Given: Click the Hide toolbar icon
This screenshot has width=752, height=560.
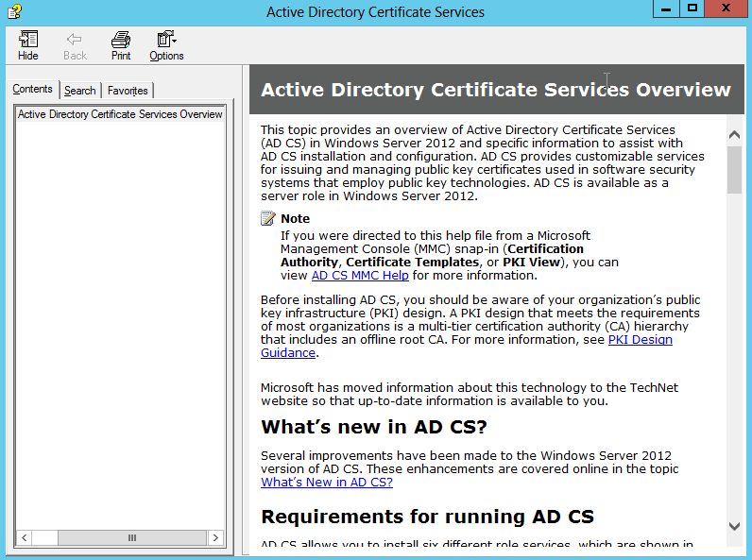Looking at the screenshot, I should point(27,45).
